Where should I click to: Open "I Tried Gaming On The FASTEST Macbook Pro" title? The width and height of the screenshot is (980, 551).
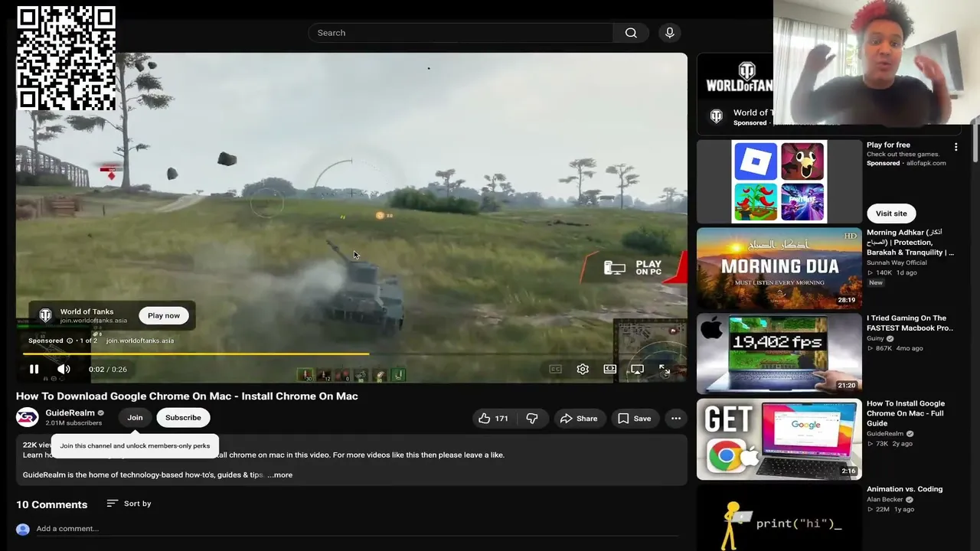point(910,323)
